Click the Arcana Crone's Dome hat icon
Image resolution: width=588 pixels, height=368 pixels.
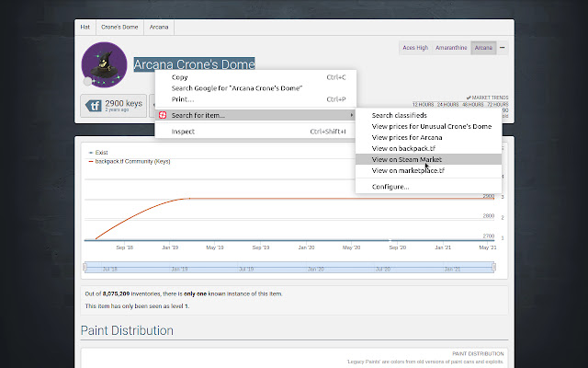(104, 64)
